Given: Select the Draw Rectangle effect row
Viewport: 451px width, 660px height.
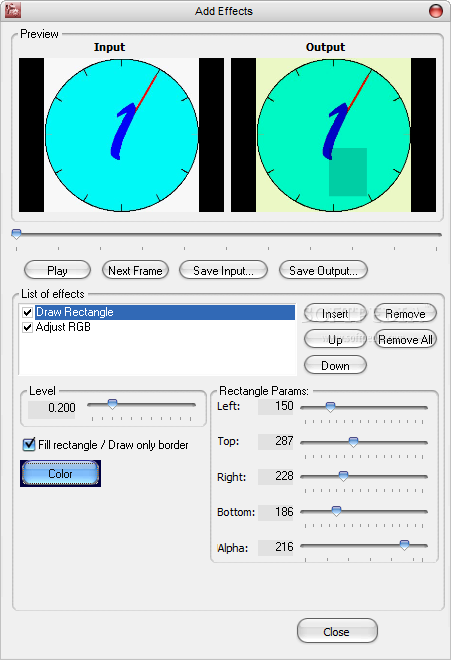Looking at the screenshot, I should tap(165, 312).
